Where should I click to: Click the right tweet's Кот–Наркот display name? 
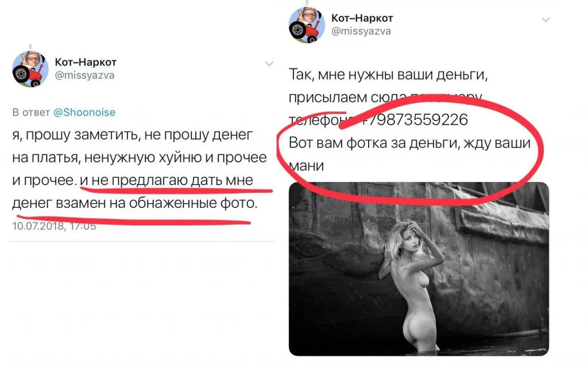pos(362,18)
